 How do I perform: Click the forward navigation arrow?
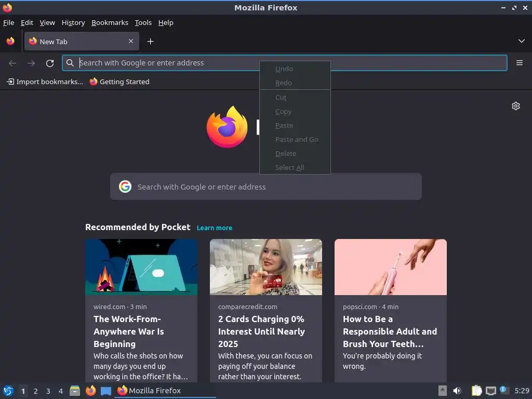[31, 63]
